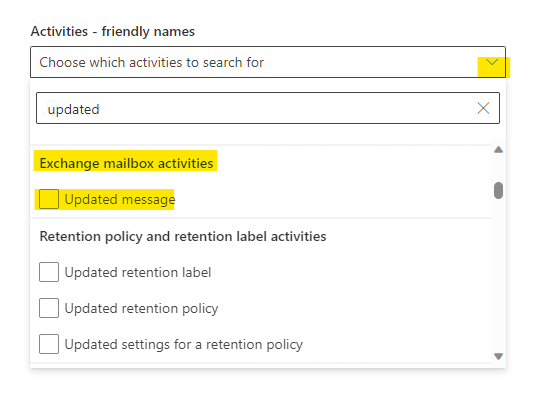Enable the 'Updated retention policy' checkbox
This screenshot has width=538, height=399.
pos(49,308)
